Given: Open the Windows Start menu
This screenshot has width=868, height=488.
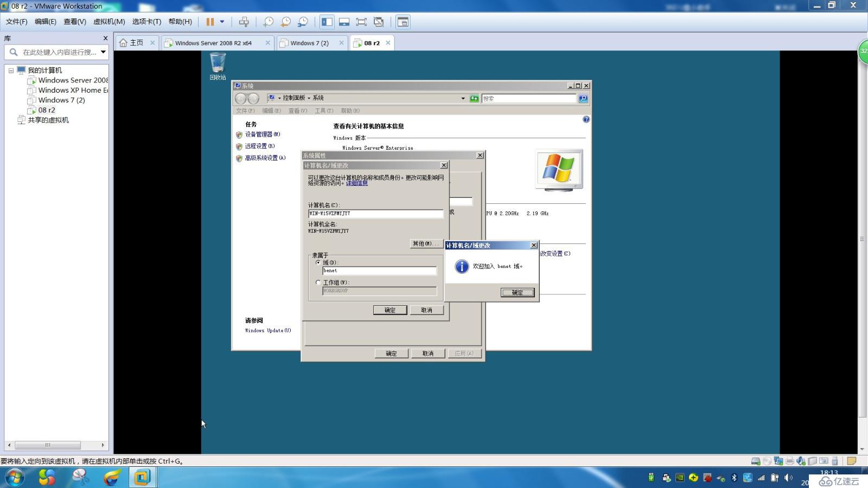Looking at the screenshot, I should pyautogui.click(x=15, y=478).
